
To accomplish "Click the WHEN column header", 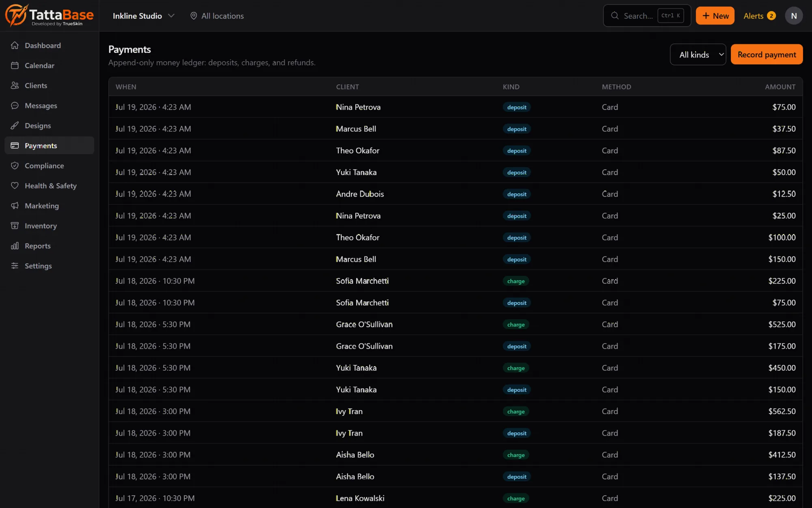I will [126, 87].
